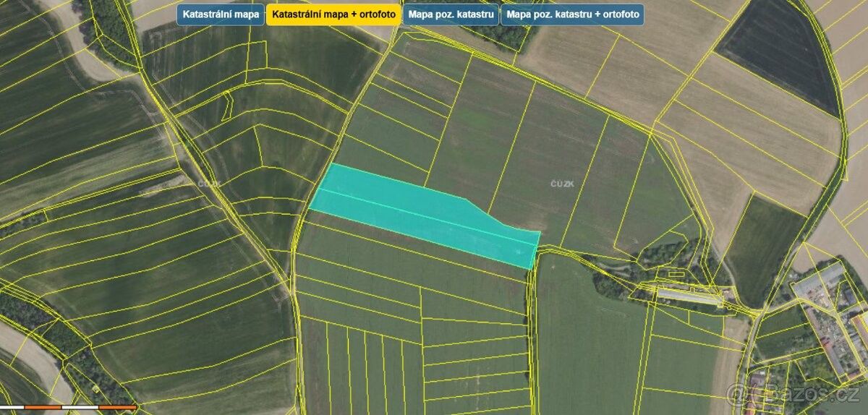This screenshot has width=868, height=415.
Task: Open the Mapa poz. katastru tab
Action: (451, 14)
